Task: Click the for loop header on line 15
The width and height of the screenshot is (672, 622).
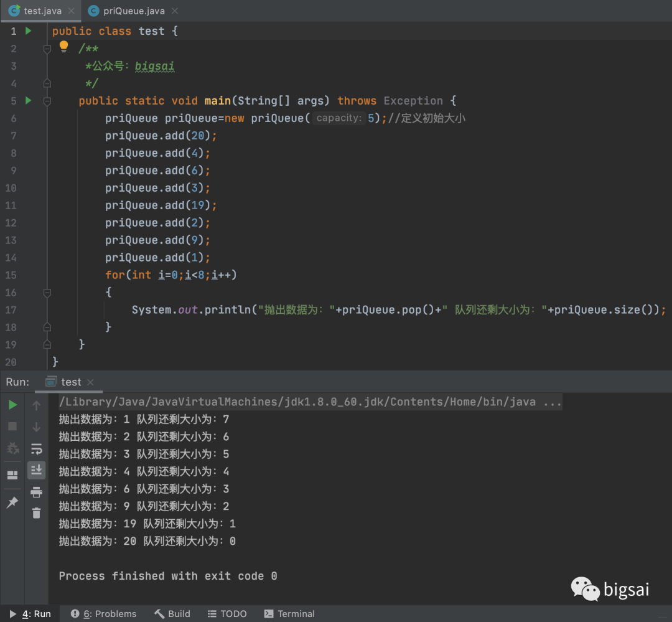Action: 171,275
